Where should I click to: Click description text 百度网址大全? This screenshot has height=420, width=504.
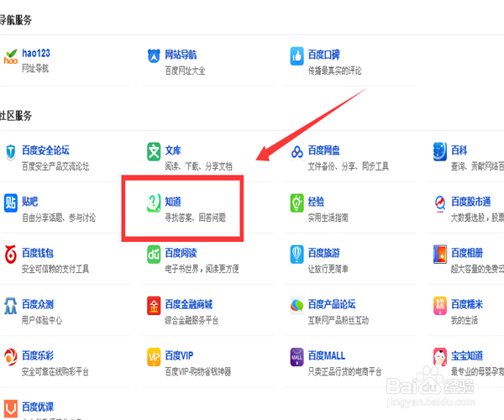pos(185,71)
